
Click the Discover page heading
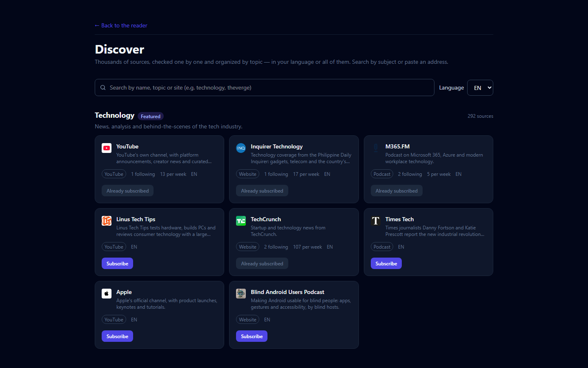coord(120,49)
